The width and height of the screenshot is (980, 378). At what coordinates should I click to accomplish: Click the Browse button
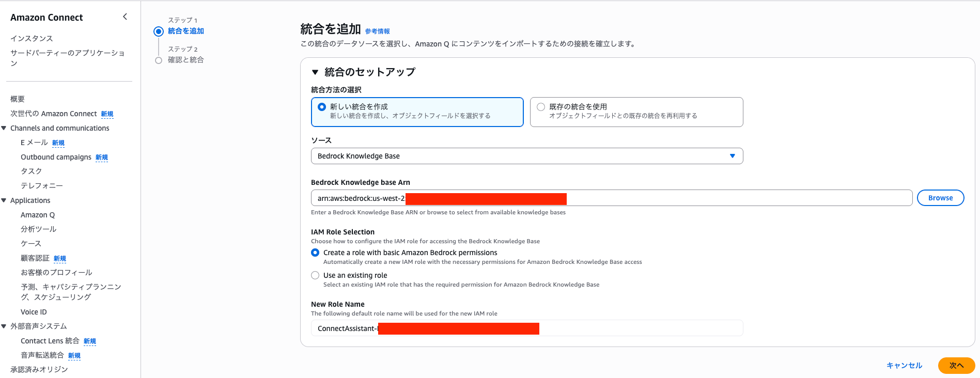tap(940, 197)
